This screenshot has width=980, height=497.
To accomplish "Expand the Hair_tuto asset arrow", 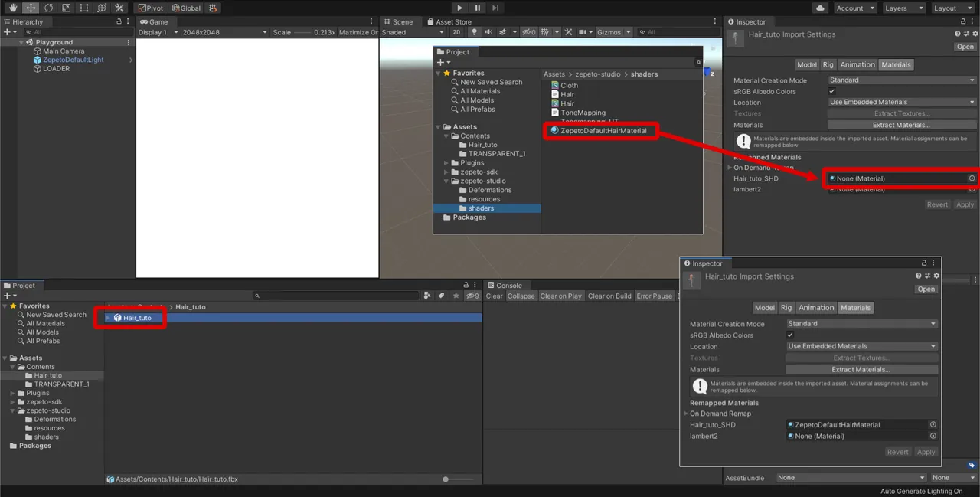I will [x=108, y=318].
